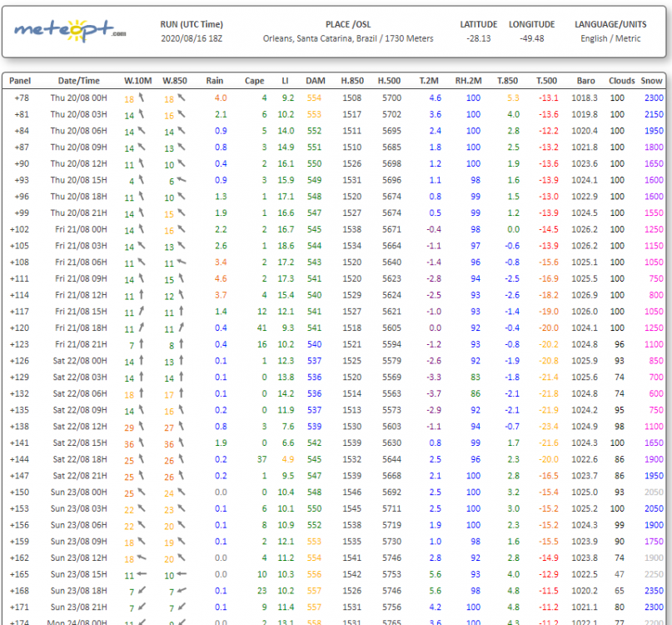Click the RH.2M column header
Viewport: 672px width, 625px height.
tap(469, 81)
